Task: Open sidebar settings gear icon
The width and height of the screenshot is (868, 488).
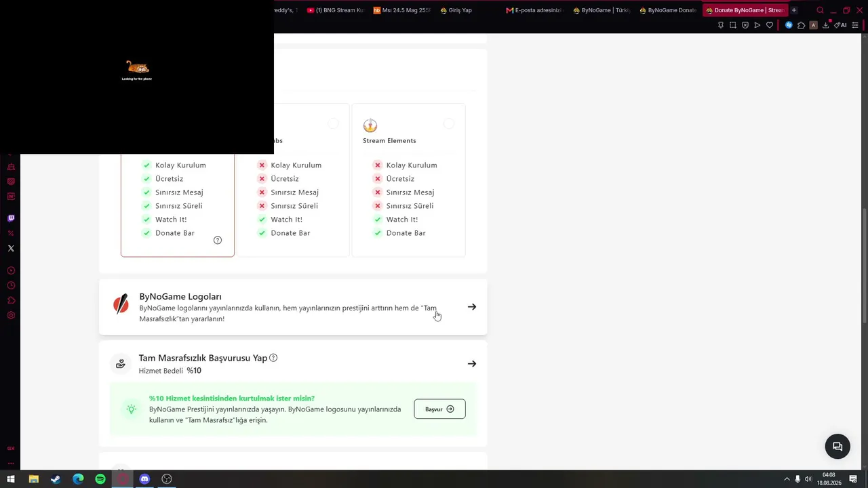Action: [11, 315]
